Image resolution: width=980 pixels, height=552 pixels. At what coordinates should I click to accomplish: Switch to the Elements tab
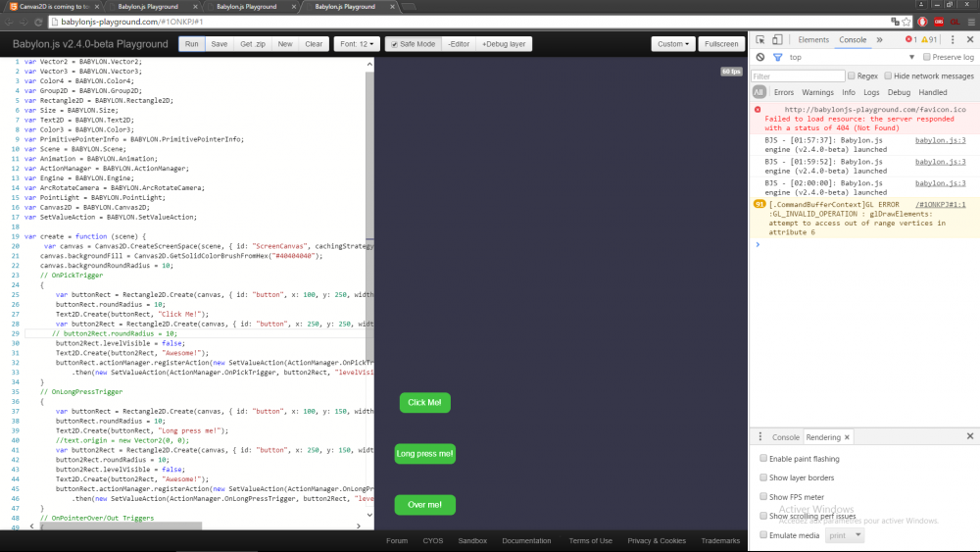click(813, 39)
